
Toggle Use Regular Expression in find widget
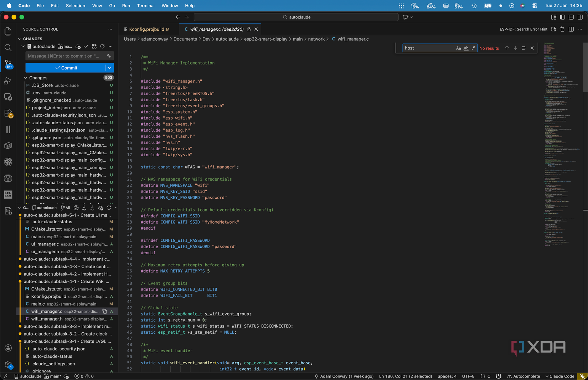pos(473,48)
